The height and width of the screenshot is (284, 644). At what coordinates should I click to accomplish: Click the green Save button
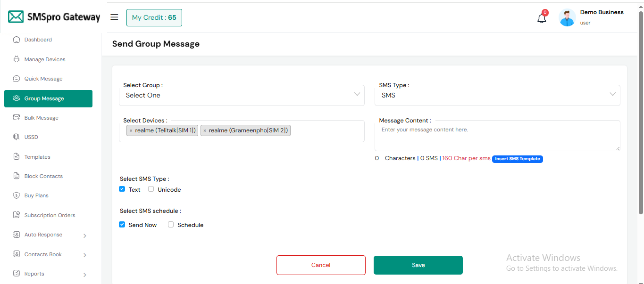[x=418, y=265]
